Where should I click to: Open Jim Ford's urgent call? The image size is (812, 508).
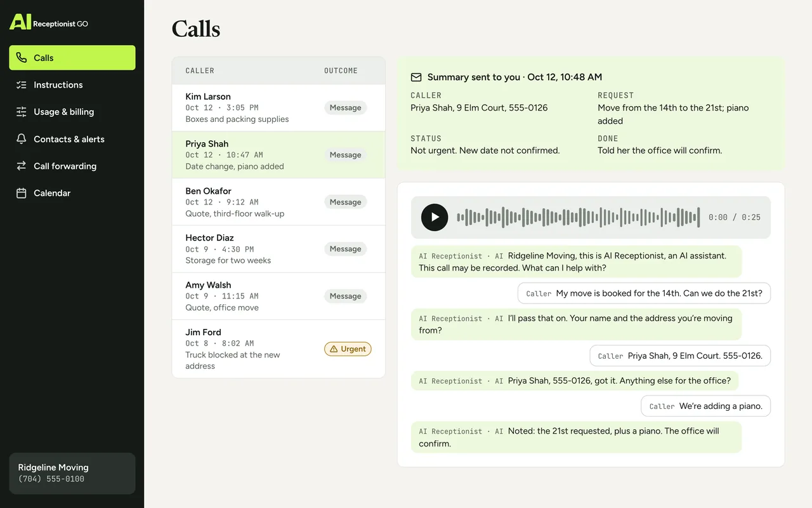(278, 349)
